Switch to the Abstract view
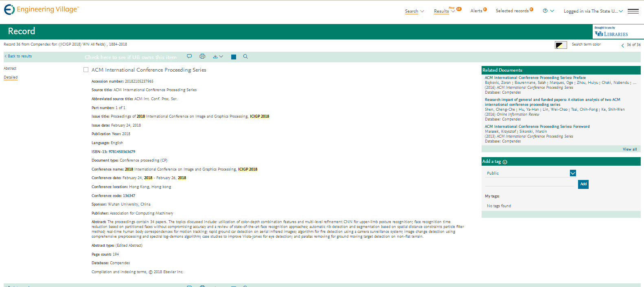This screenshot has height=287, width=644. (x=10, y=68)
